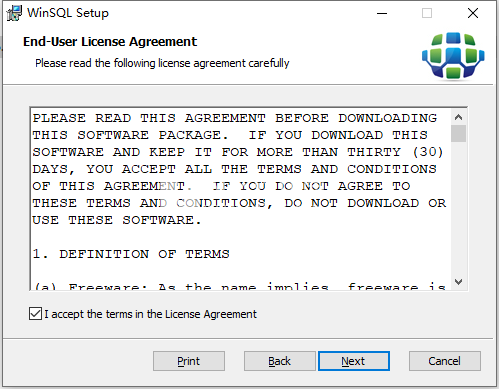Screen dimensions: 499x389
Task: Go Back to the previous setup step
Action: coord(279,361)
